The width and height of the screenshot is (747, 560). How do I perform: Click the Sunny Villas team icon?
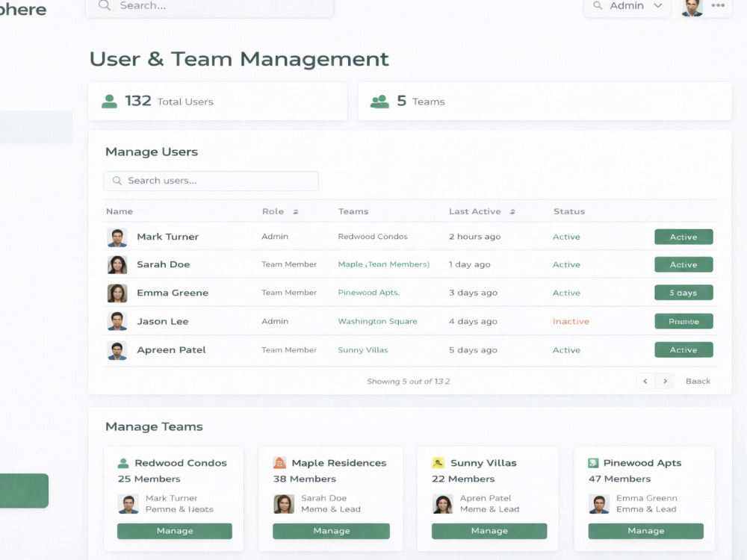click(438, 463)
